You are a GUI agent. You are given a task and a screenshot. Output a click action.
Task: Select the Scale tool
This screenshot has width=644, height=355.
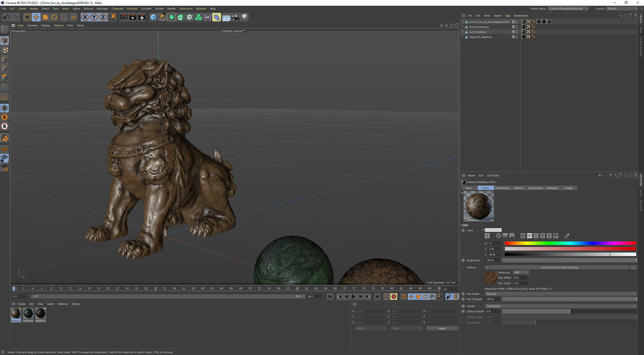(x=45, y=17)
